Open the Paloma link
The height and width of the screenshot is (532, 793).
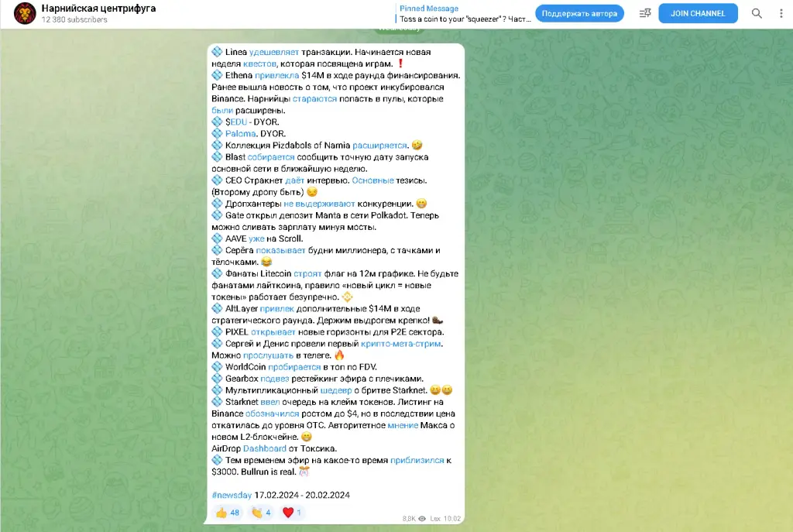tap(240, 133)
